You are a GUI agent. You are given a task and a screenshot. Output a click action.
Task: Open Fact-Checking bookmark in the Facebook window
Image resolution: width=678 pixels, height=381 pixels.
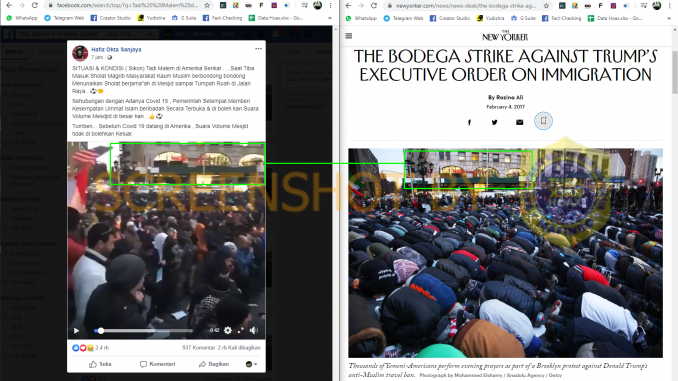click(223, 18)
